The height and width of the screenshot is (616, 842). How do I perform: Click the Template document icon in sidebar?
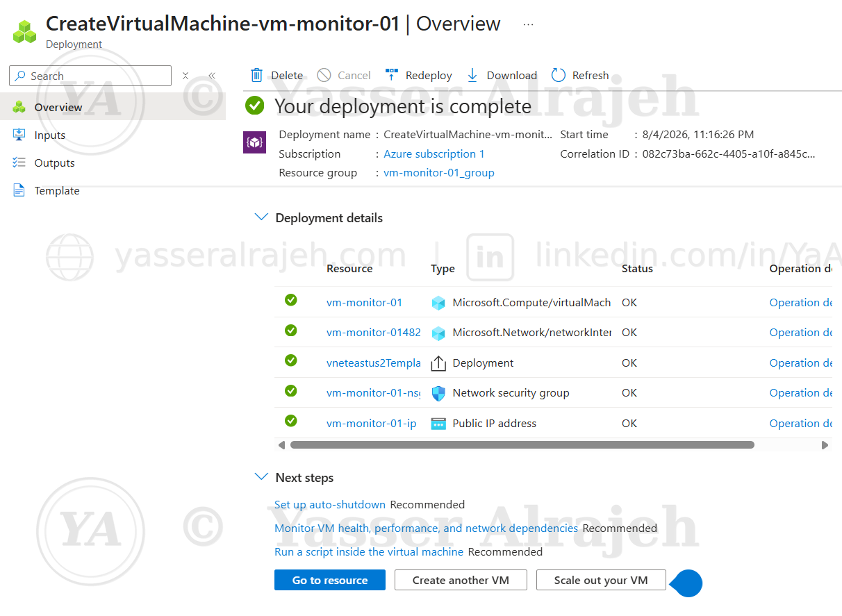(x=19, y=190)
